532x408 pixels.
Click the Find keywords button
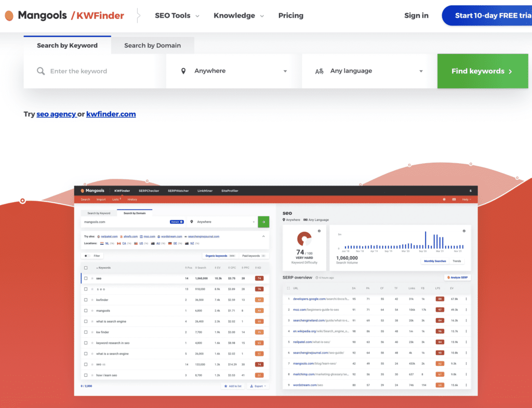coord(482,71)
